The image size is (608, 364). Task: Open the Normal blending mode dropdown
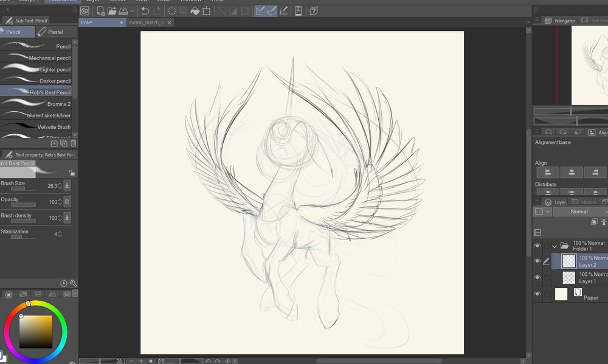click(581, 211)
